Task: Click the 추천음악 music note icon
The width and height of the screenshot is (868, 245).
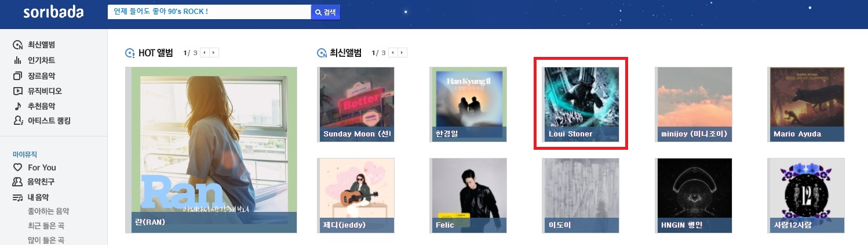Action: 17,106
